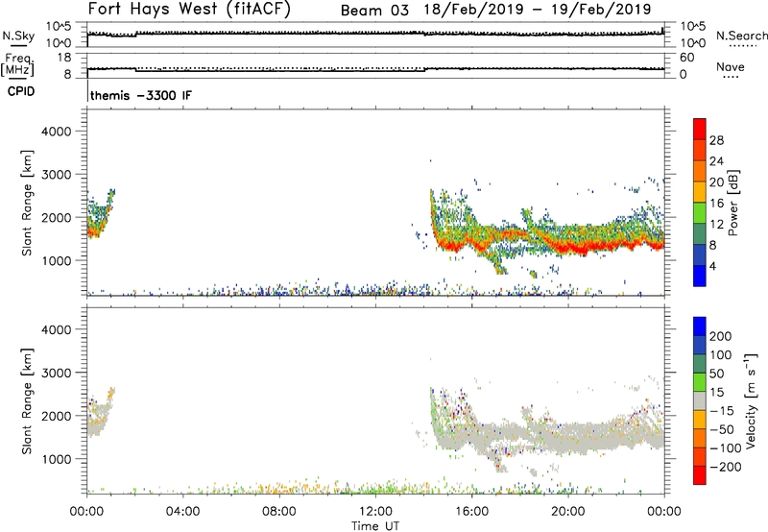This screenshot has width=768, height=532.
Task: Click the 'N.Search' legend label
Action: (x=742, y=36)
